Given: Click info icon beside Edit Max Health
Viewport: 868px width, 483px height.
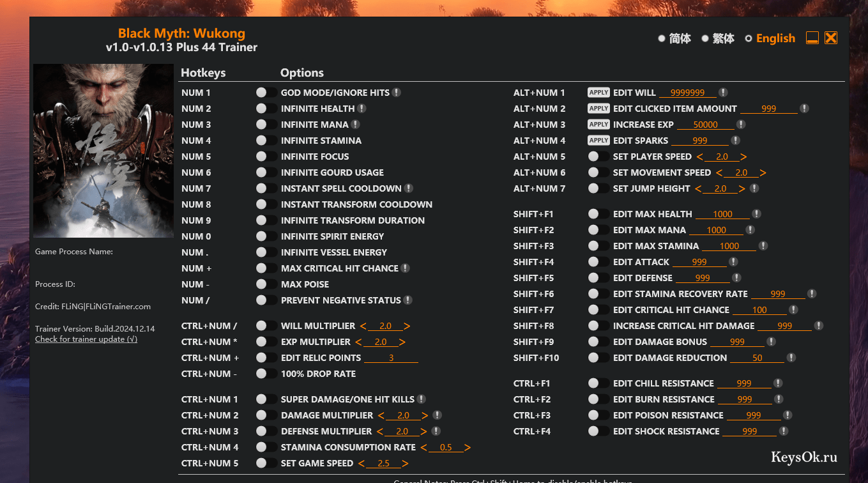Looking at the screenshot, I should (756, 214).
